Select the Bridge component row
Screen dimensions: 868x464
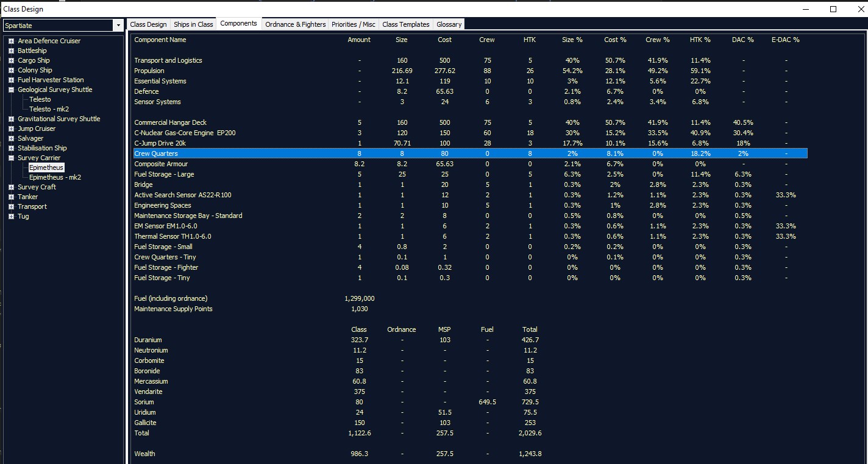point(471,185)
